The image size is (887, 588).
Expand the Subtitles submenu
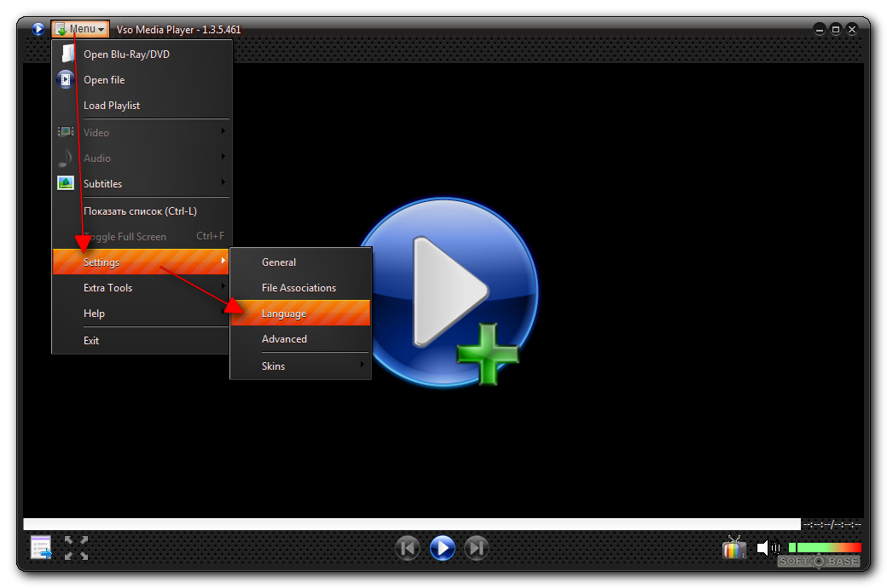(142, 184)
